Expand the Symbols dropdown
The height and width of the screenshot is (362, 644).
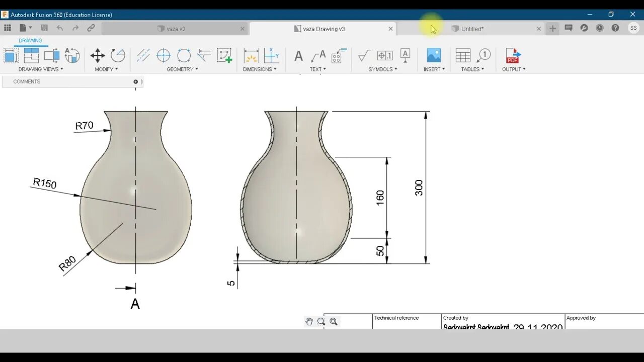(x=383, y=69)
